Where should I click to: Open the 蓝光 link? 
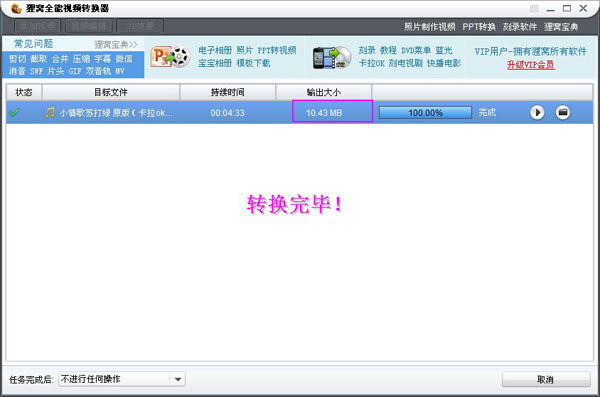click(444, 50)
